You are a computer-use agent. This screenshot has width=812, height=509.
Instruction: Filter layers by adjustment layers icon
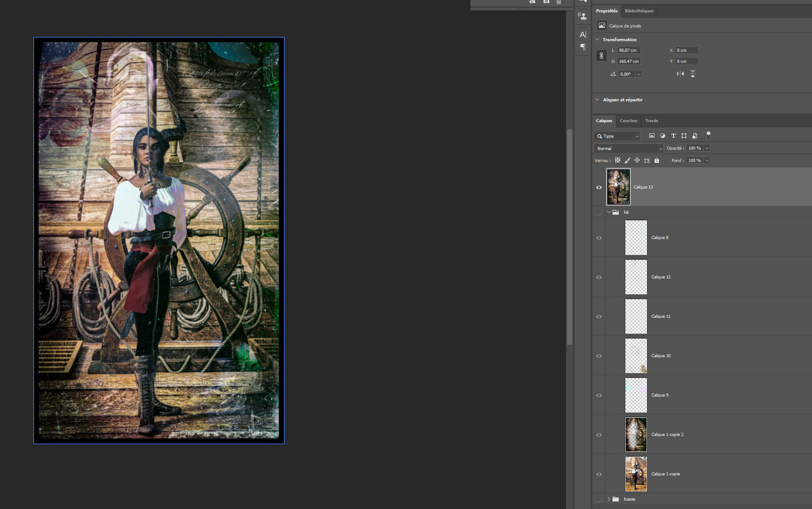pyautogui.click(x=663, y=136)
